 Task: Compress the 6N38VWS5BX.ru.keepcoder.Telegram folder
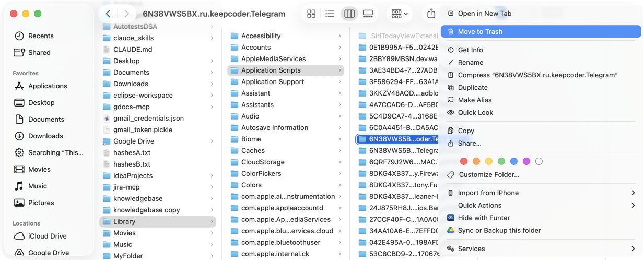point(541,75)
